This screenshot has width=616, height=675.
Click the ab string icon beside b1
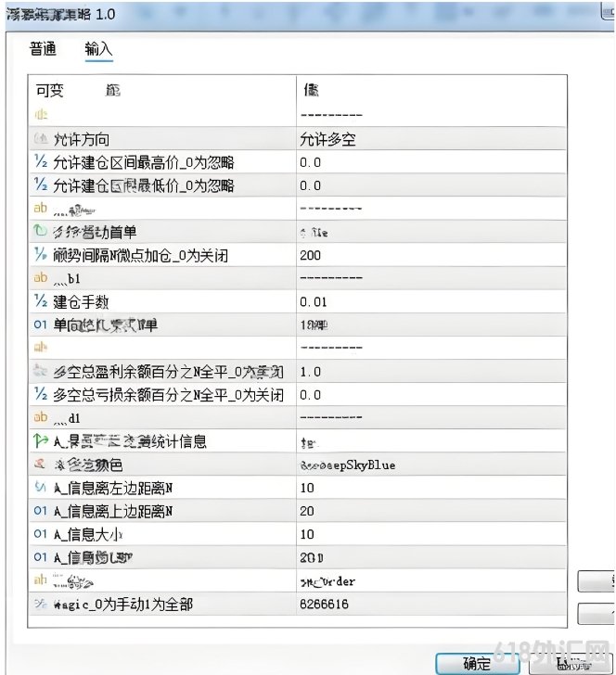[41, 277]
